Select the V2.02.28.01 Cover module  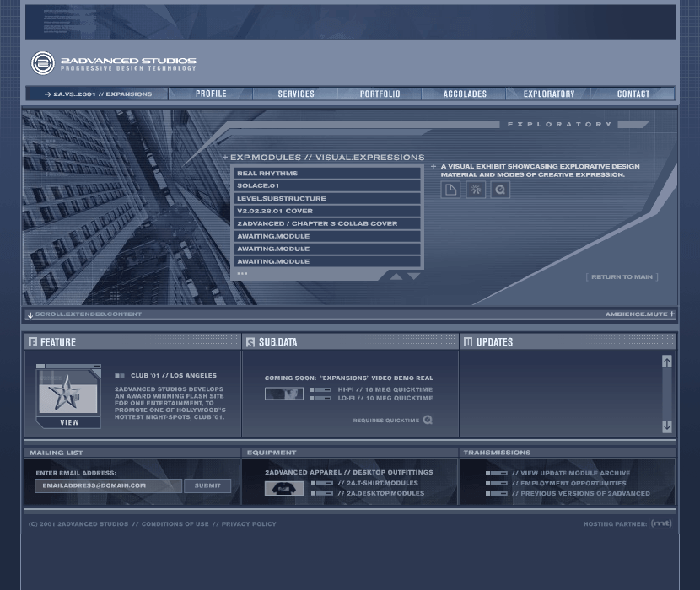pos(326,211)
